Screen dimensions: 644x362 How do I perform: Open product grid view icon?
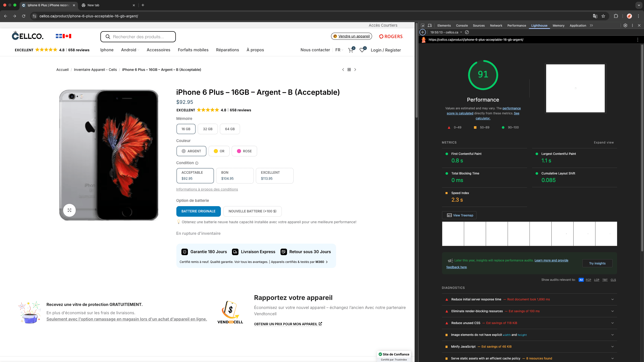[349, 70]
